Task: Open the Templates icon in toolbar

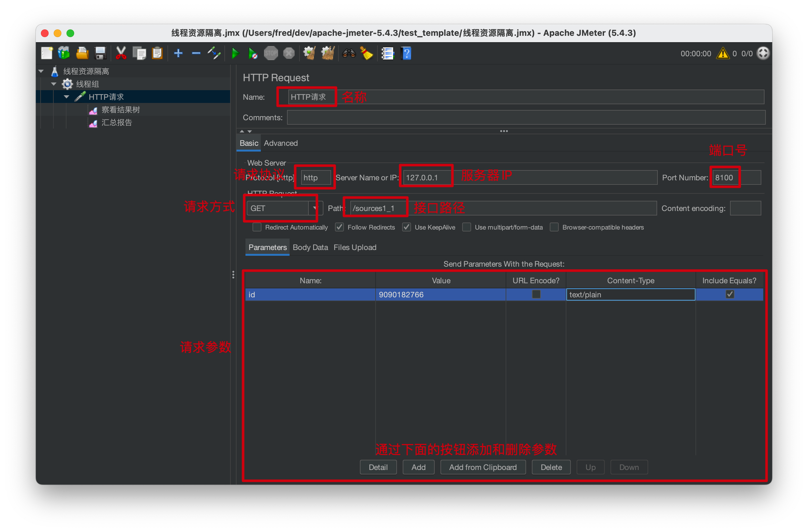Action: (64, 53)
